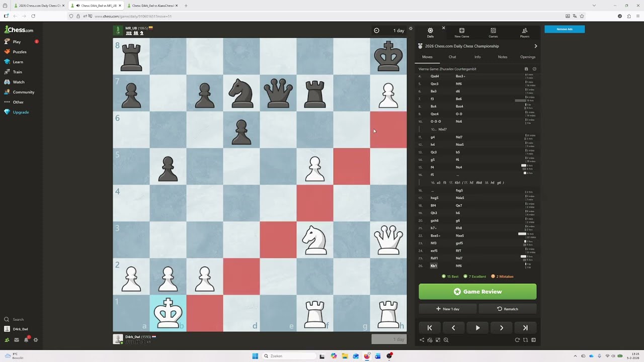This screenshot has width=644, height=362.
Task: Click the share game icon
Action: click(422, 340)
